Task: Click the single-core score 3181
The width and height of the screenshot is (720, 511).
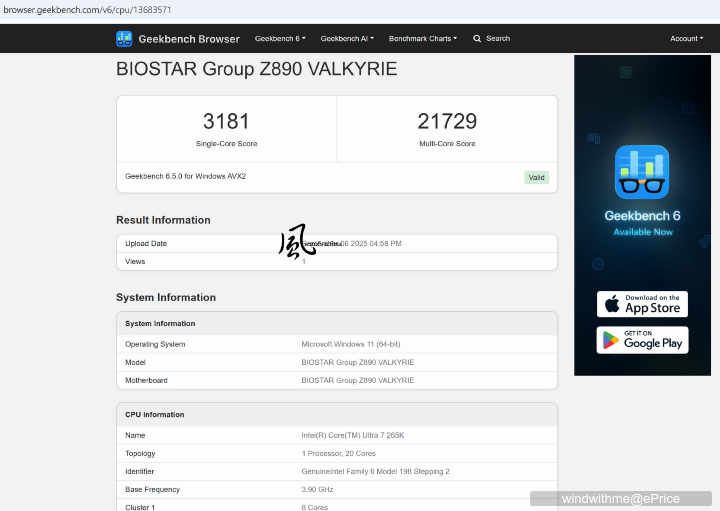Action: (x=226, y=121)
